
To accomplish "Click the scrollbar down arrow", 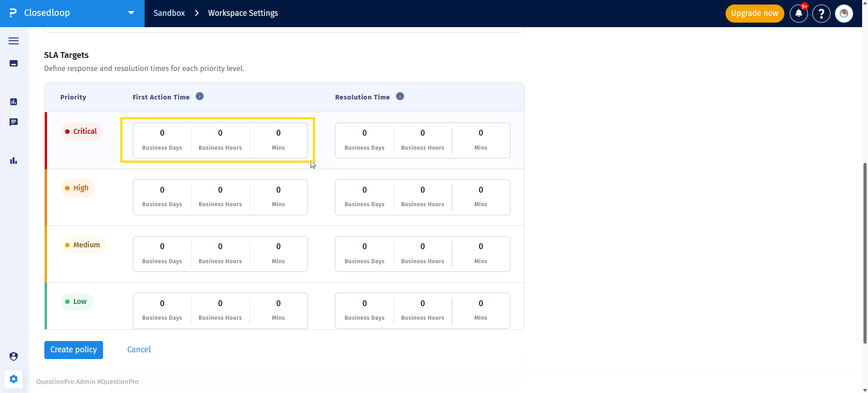I will pos(865,390).
